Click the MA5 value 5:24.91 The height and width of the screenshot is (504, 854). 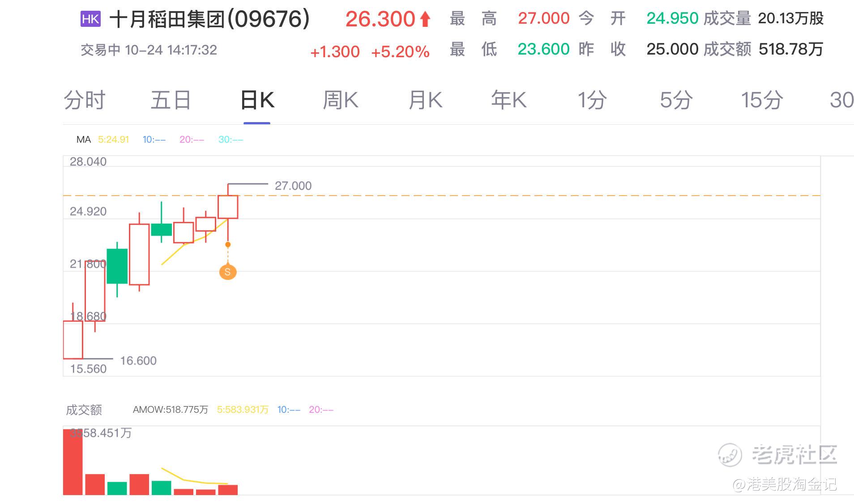pos(114,140)
